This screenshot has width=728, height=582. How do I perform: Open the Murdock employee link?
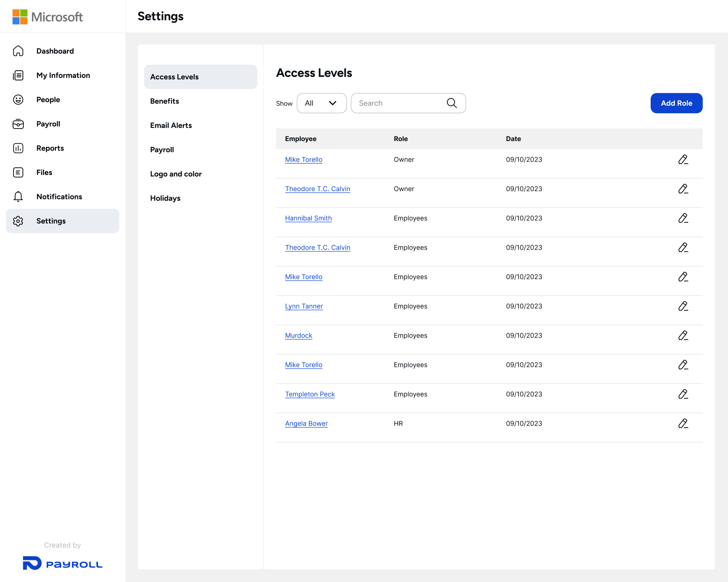299,335
